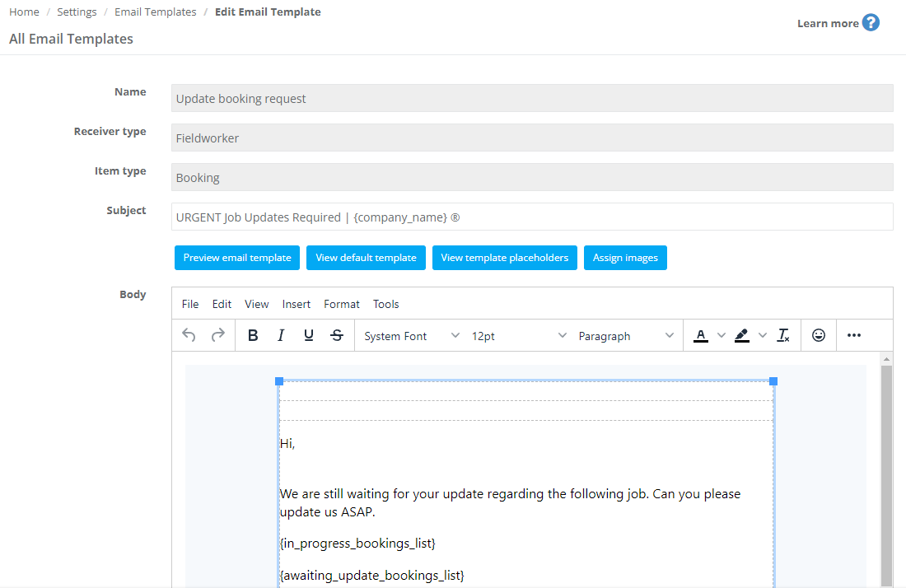Click the {in_progress_bookings_list} placeholder text

click(357, 544)
